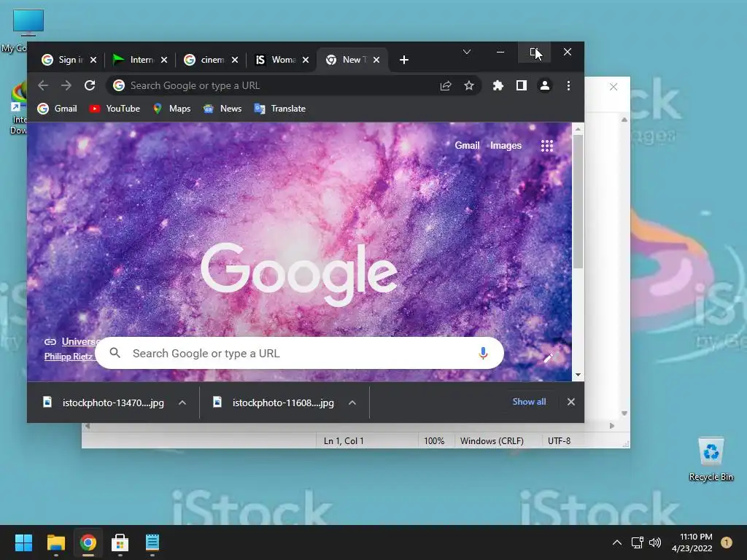Screen dimensions: 747x560
Task: Click the forward navigation arrow
Action: 66,86
